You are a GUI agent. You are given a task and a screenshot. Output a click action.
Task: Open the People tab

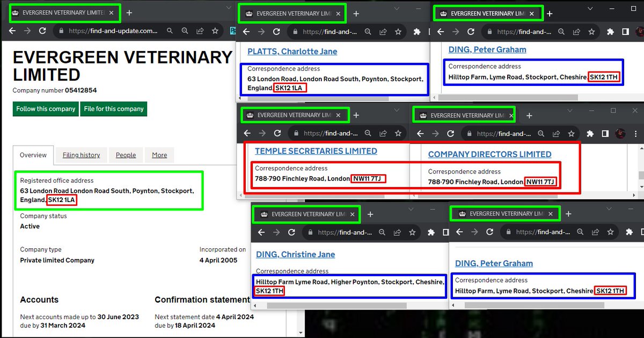(x=126, y=155)
